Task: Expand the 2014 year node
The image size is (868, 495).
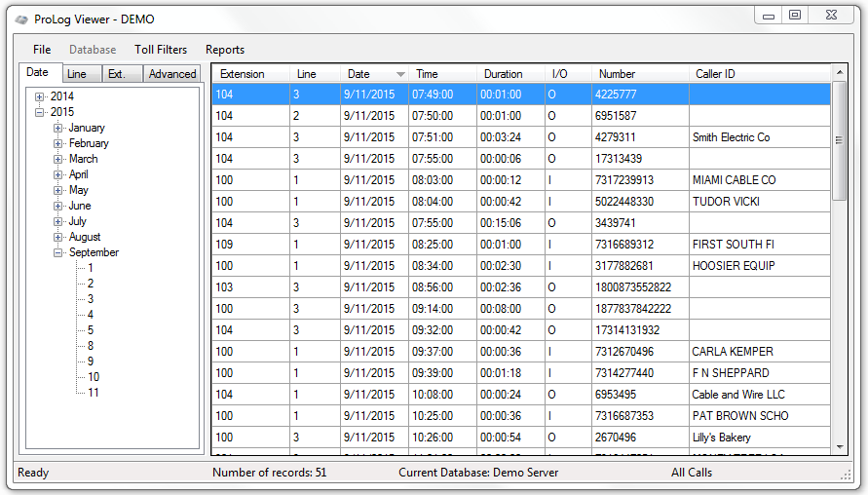Action: (39, 96)
